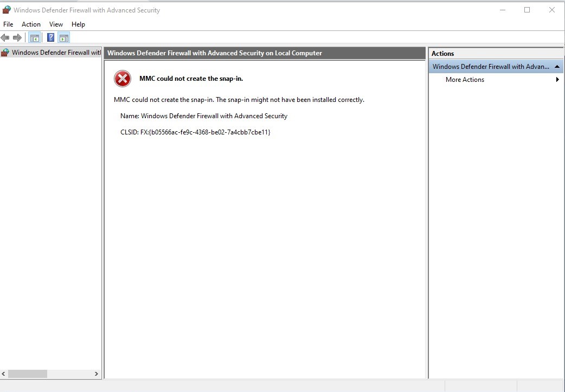Toggle Show/Hide Action Pane toolbar icon
This screenshot has width=565, height=392.
click(x=64, y=37)
